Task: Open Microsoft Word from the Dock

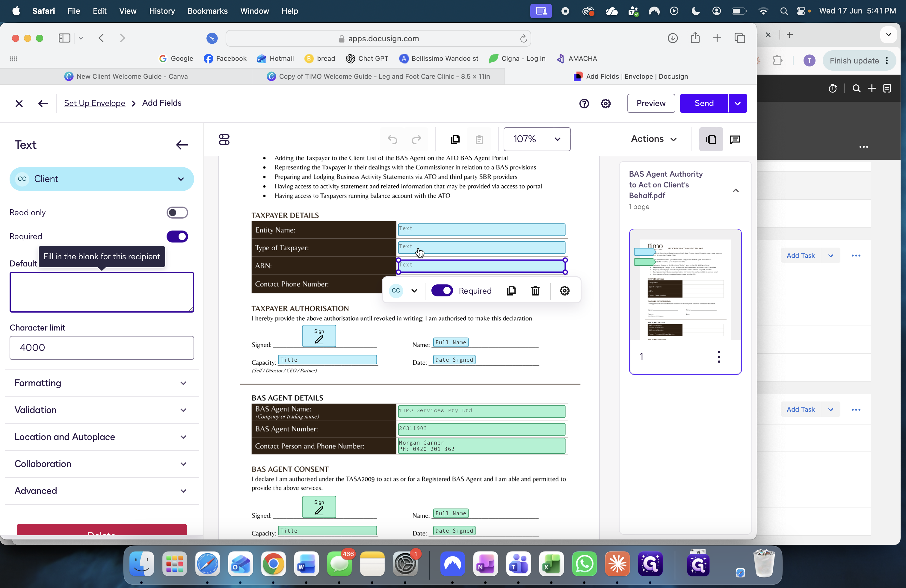Action: (306, 564)
